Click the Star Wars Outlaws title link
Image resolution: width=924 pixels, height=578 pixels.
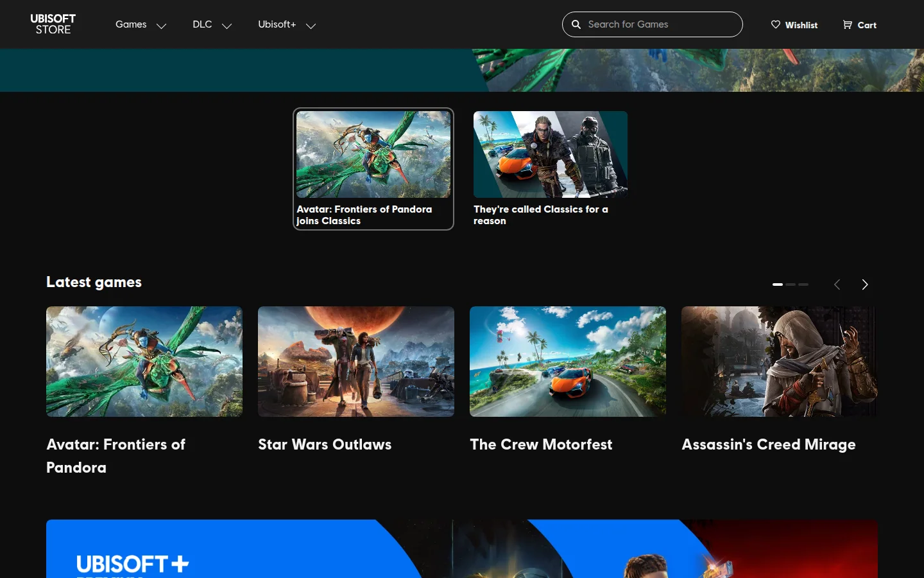(x=325, y=444)
